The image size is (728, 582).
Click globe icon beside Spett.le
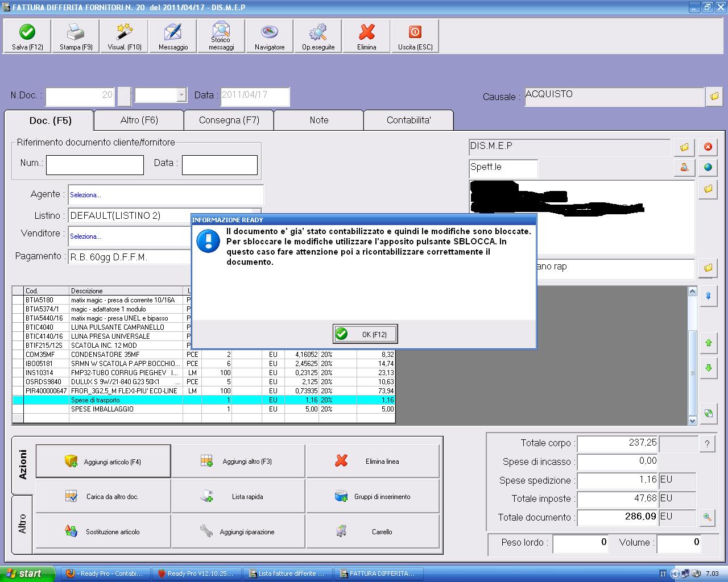(708, 167)
